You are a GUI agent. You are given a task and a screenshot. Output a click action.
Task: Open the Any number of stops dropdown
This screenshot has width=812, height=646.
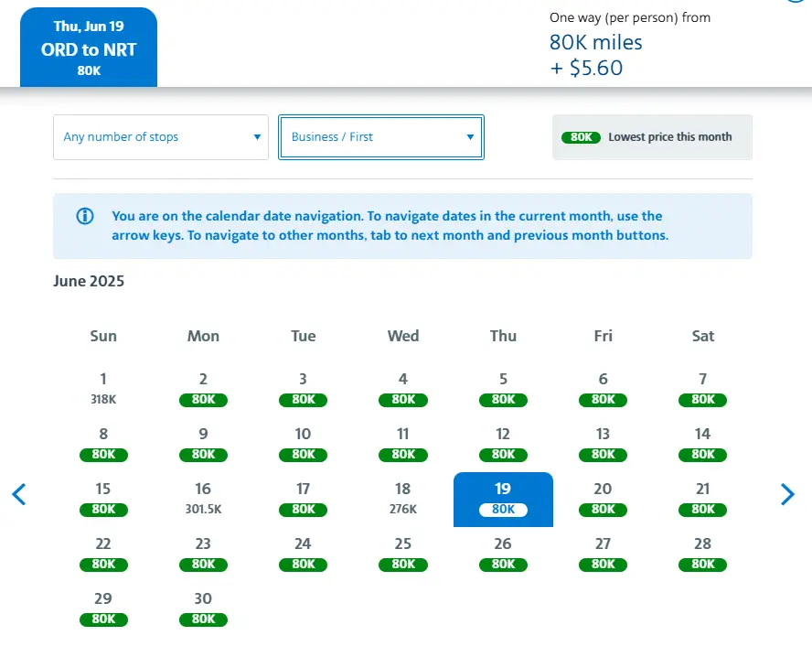point(161,137)
